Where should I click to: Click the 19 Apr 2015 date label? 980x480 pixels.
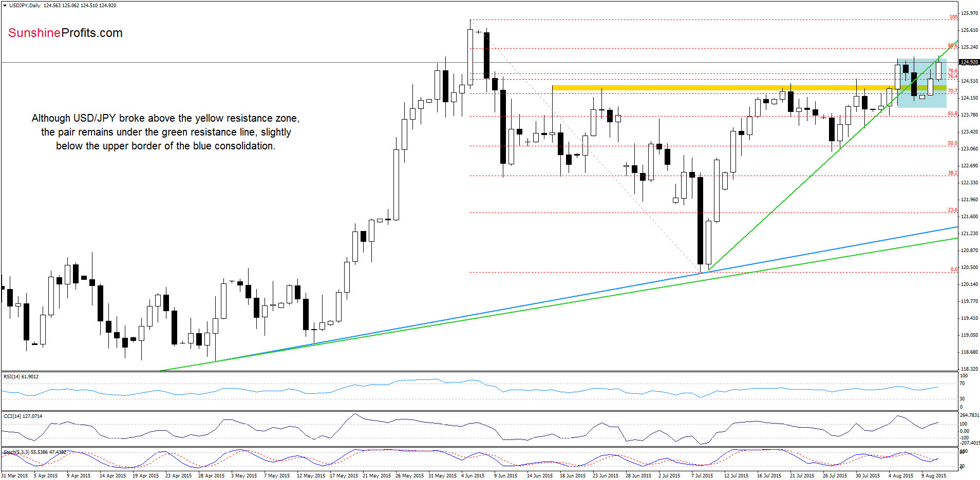tap(145, 476)
